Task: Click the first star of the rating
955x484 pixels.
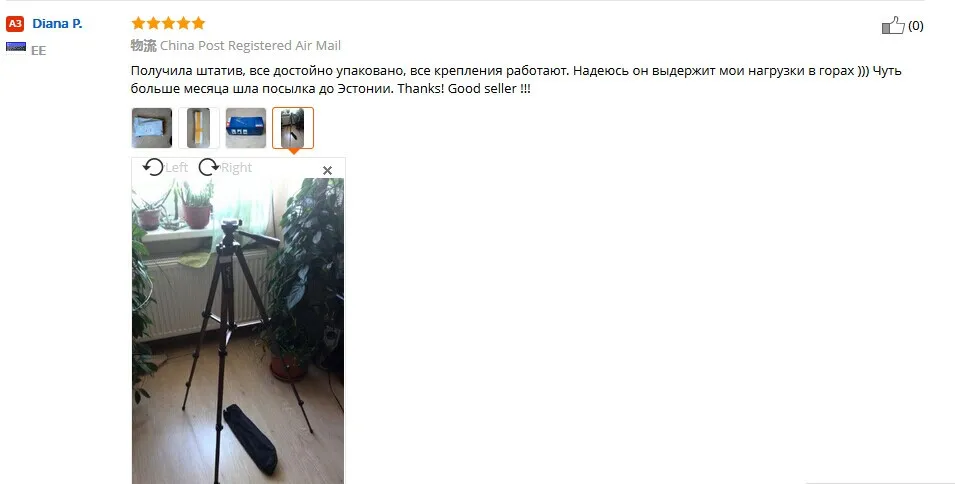Action: [138, 23]
